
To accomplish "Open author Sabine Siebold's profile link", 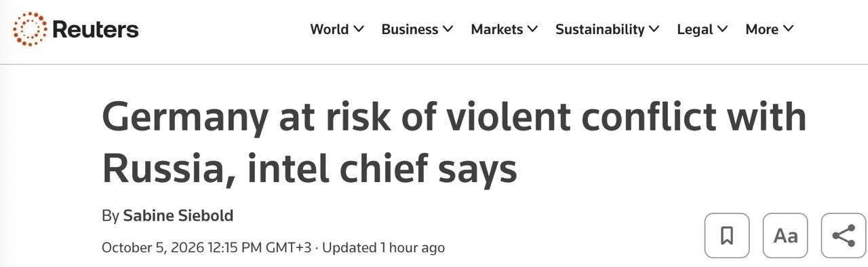I will pos(178,216).
